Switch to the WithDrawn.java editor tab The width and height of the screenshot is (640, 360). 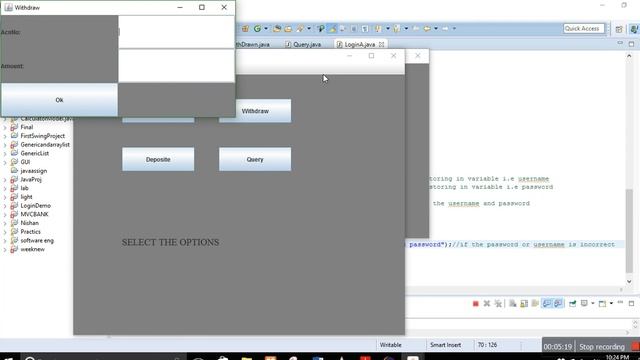tap(252, 44)
